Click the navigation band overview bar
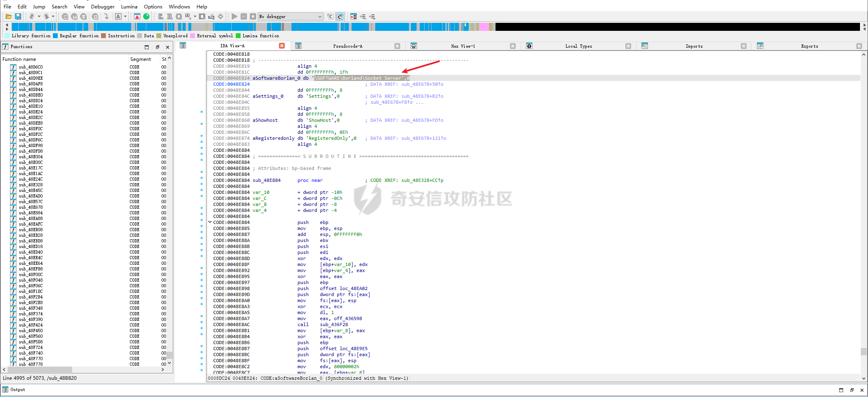This screenshot has width=868, height=397. click(436, 27)
